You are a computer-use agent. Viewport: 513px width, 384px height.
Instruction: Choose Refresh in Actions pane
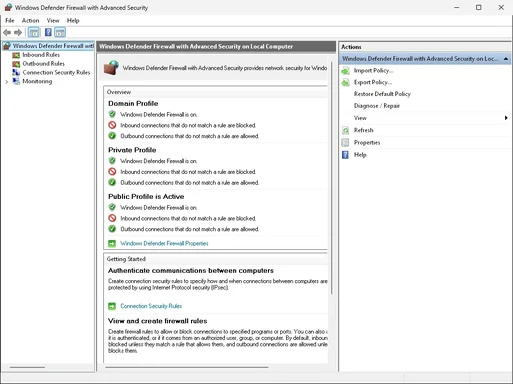(363, 130)
